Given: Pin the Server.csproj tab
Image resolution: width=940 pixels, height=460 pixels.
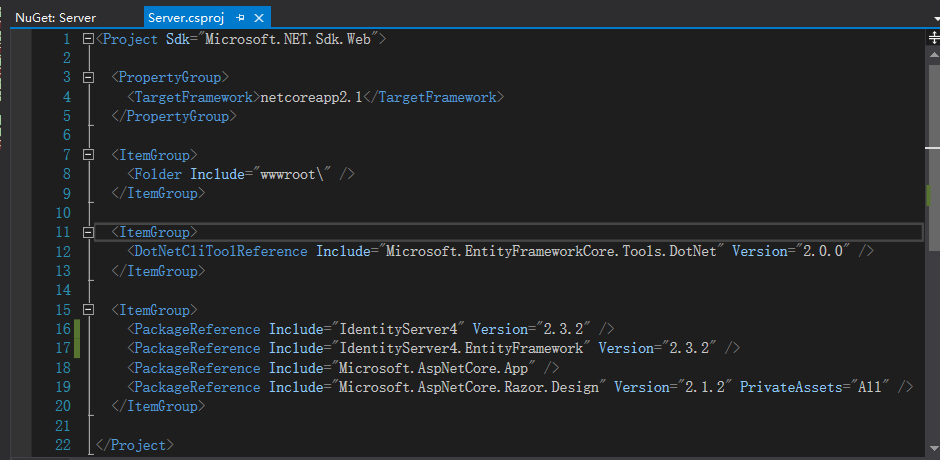Looking at the screenshot, I should click(x=241, y=17).
